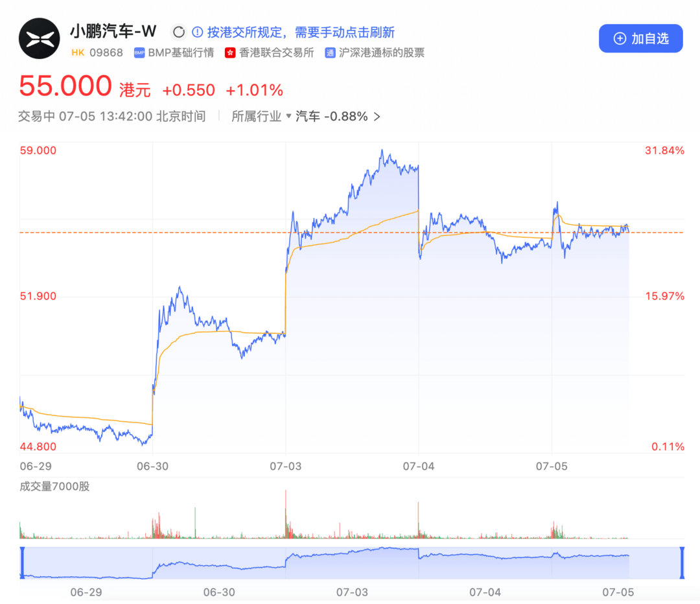
Task: Click the price change +0.550
Action: [x=189, y=90]
